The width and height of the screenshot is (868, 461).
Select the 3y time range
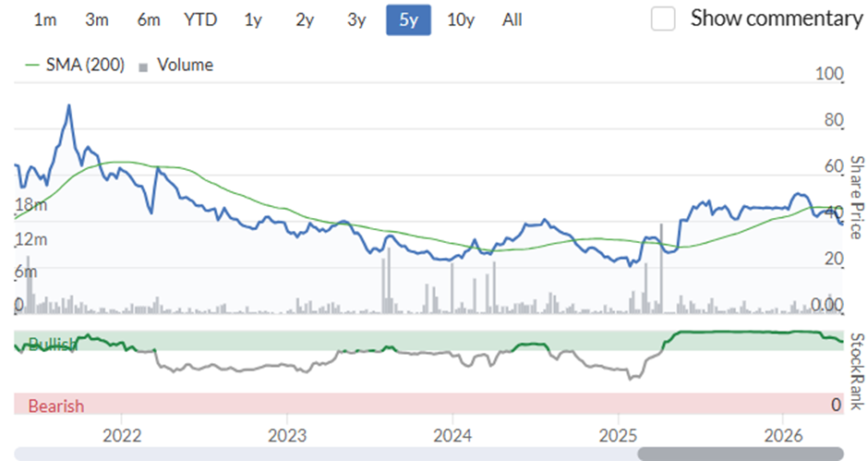tap(356, 20)
